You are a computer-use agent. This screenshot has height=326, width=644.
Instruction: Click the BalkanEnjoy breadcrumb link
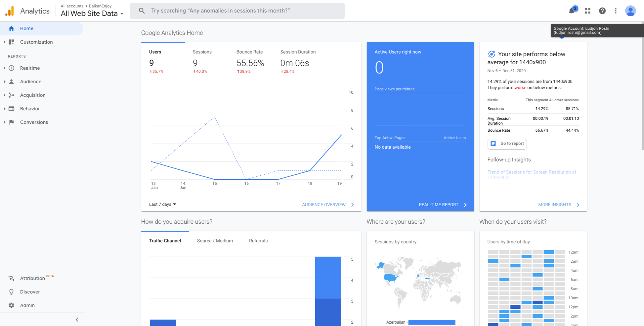pos(100,6)
